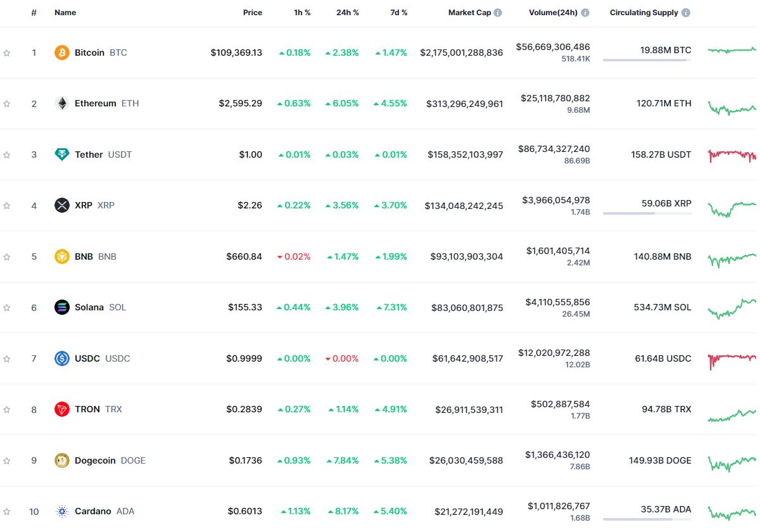
Task: Click the Ethereum diamond logo icon
Action: (x=61, y=103)
